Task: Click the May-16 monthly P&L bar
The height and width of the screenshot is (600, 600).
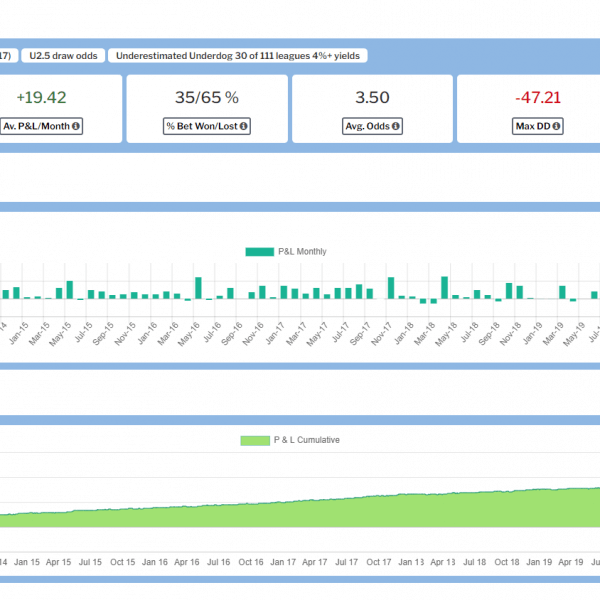Action: 198,288
